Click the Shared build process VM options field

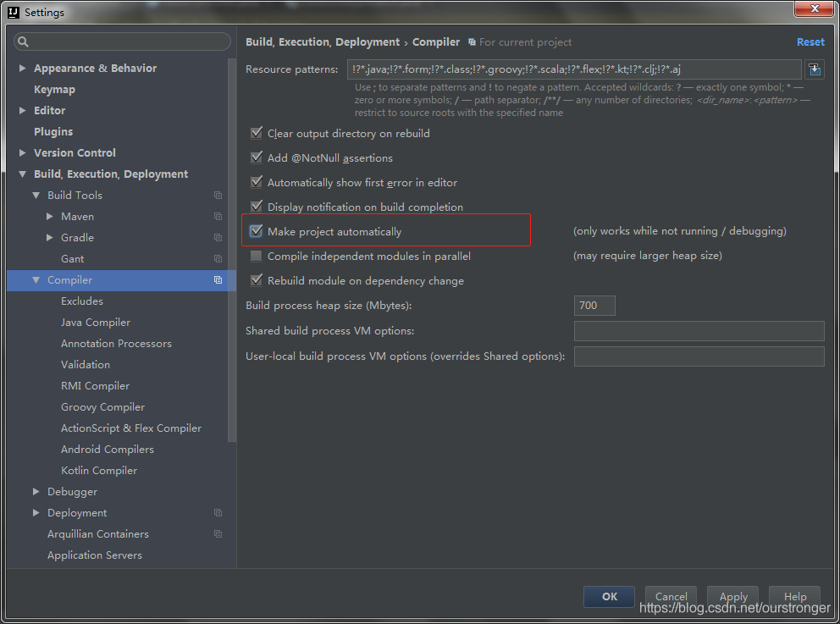click(699, 330)
